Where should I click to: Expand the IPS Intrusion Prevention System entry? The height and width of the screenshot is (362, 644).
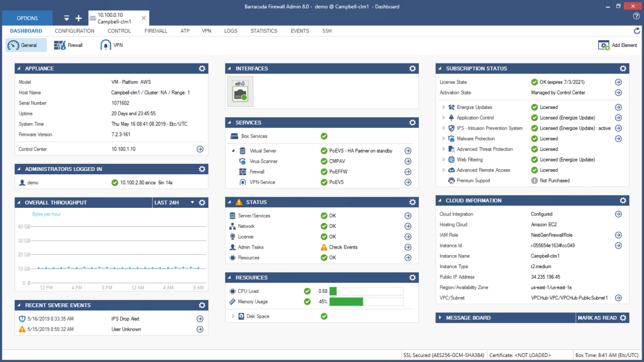tap(444, 128)
